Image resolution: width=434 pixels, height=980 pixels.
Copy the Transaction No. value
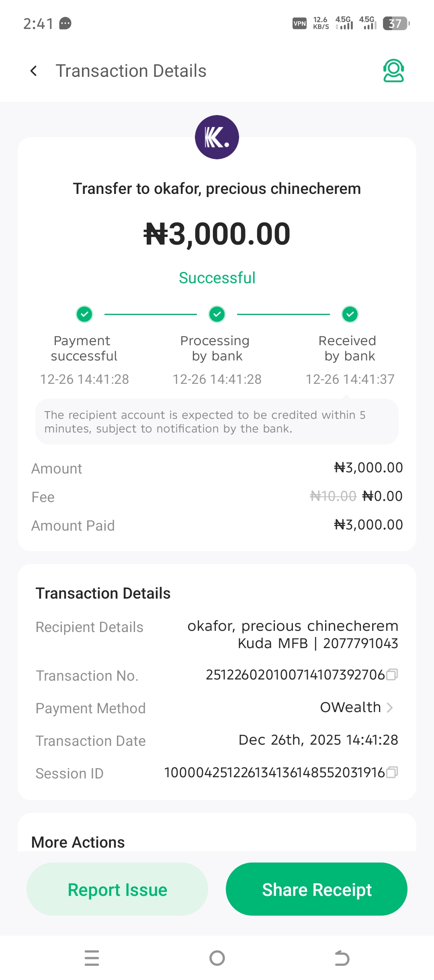pyautogui.click(x=392, y=675)
